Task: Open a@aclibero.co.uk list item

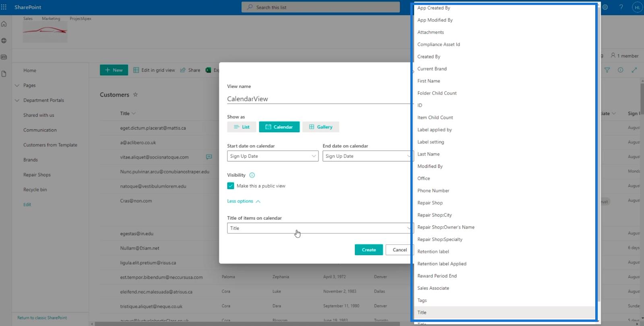Action: point(138,142)
